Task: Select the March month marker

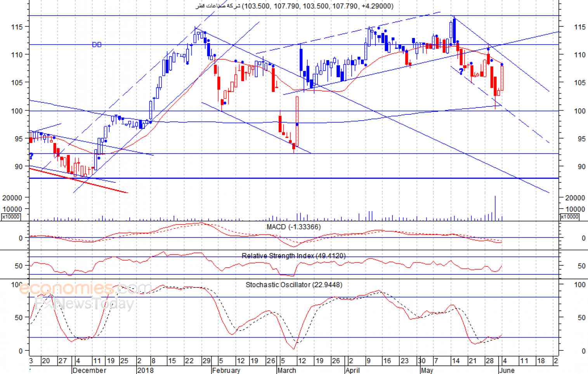Action: click(x=287, y=370)
